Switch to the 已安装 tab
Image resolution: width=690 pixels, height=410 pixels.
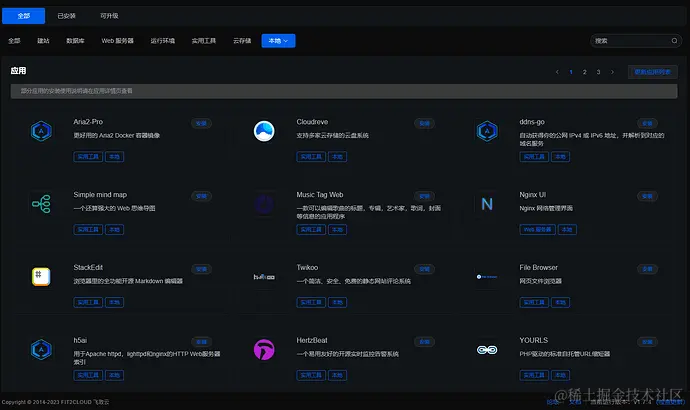[66, 16]
